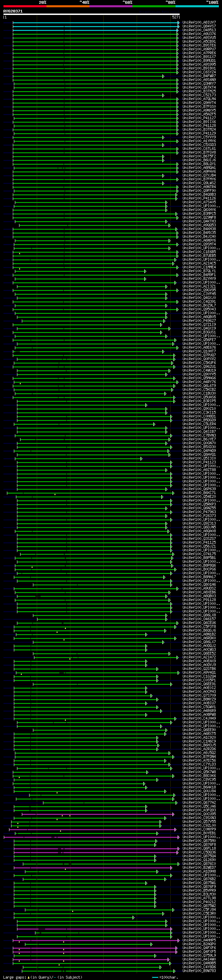This screenshot has height=980, width=222.
Task: Click the query end position 527
Action: 175,17
